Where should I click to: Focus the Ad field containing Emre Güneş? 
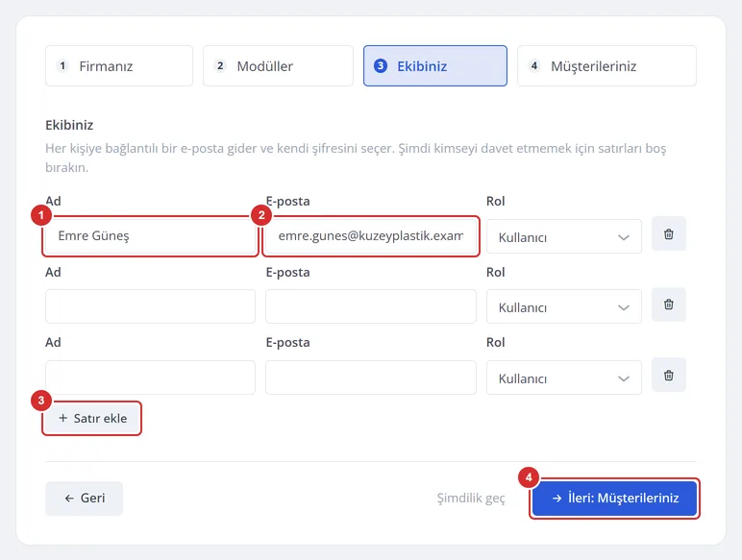(150, 235)
